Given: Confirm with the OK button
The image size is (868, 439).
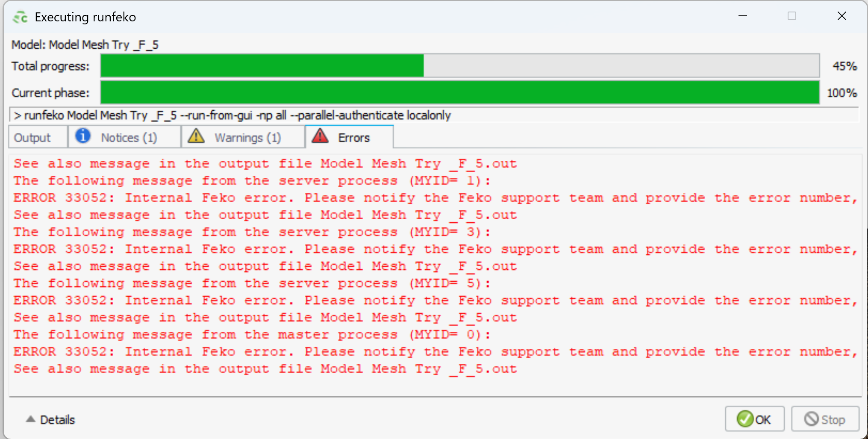Looking at the screenshot, I should pyautogui.click(x=755, y=419).
